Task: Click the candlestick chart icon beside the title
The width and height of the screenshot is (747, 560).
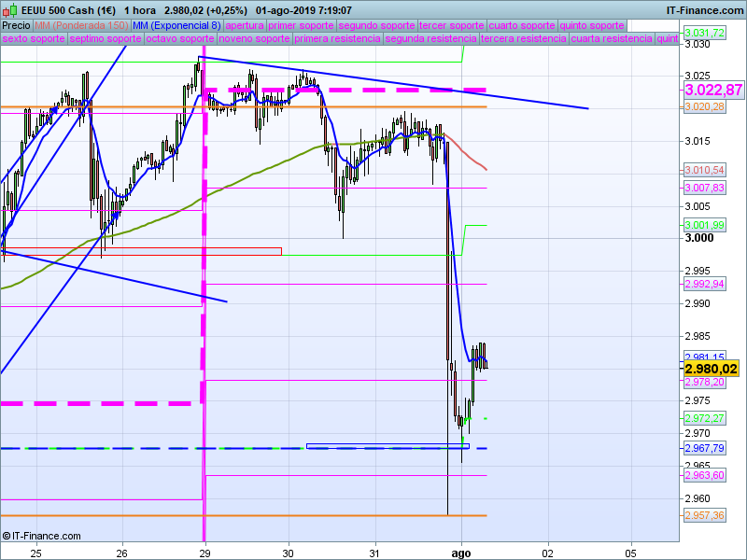Action: point(9,9)
